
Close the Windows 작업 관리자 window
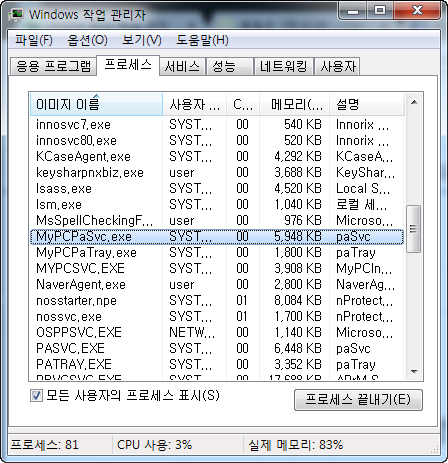point(417,11)
